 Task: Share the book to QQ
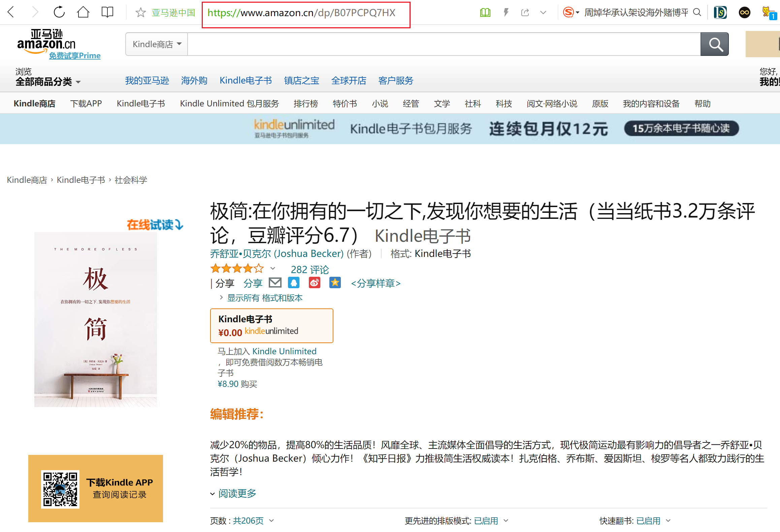coord(294,282)
